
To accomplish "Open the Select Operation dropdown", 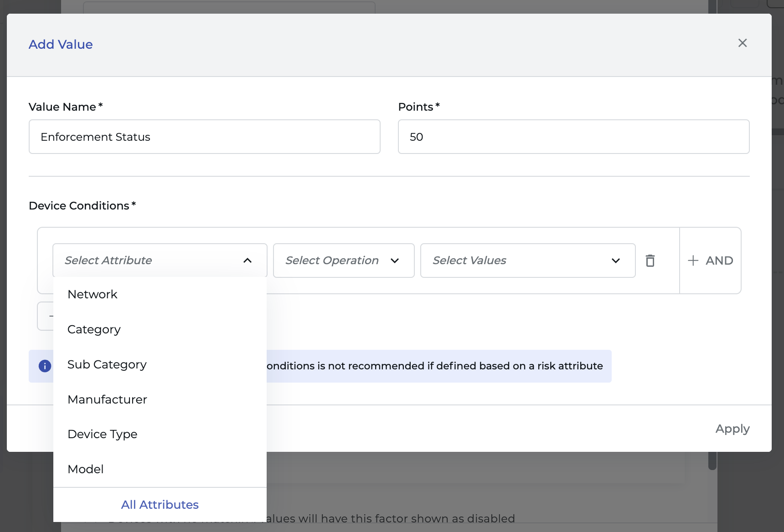I will (343, 261).
